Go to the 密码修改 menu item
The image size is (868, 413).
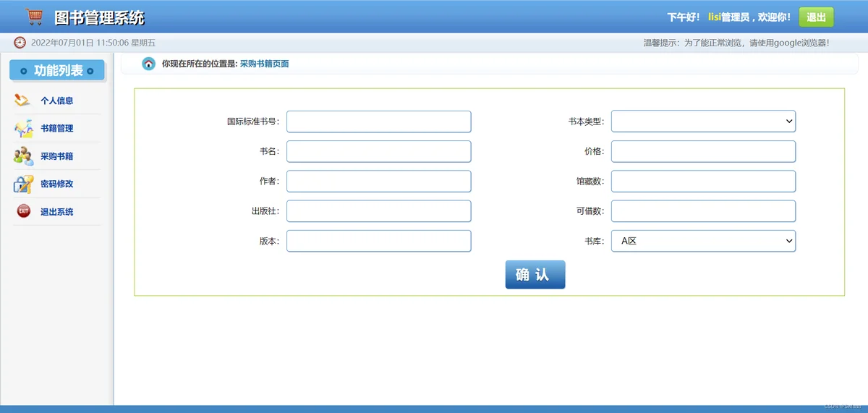coord(56,184)
